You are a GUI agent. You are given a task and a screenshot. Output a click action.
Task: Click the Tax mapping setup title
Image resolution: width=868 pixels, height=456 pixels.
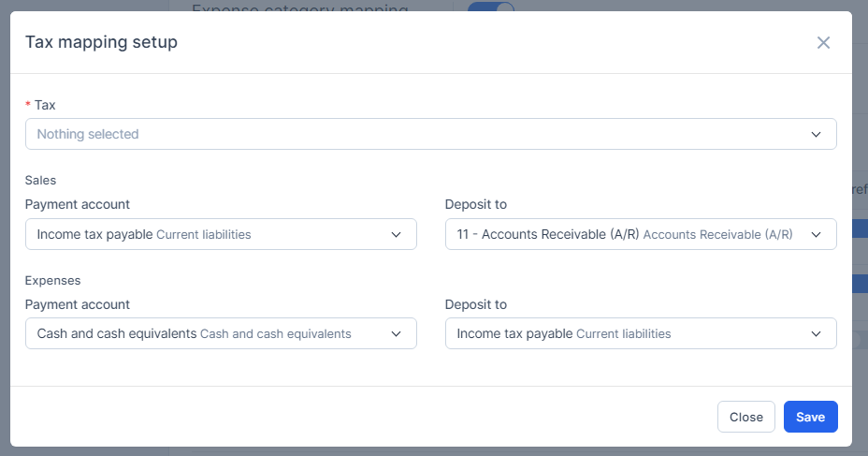pos(101,42)
